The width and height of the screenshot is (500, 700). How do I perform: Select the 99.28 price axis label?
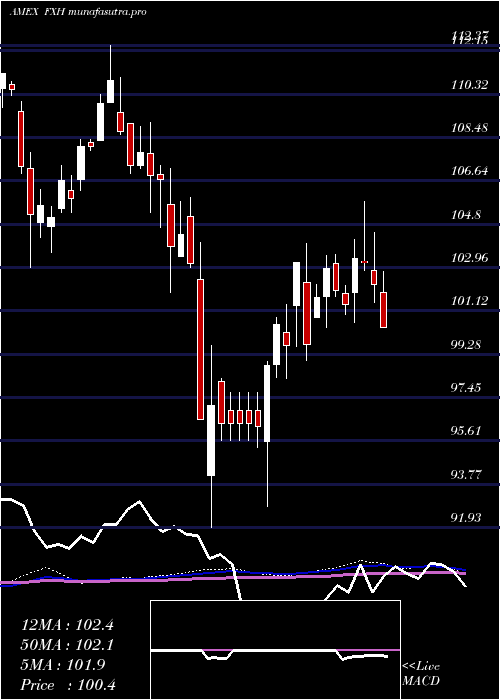pos(466,344)
